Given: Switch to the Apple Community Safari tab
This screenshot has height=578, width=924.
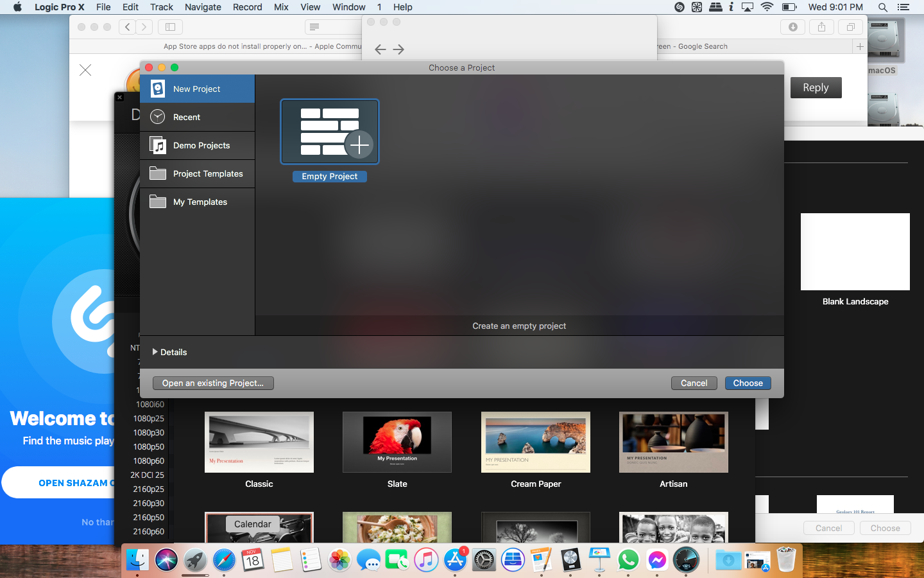Looking at the screenshot, I should coord(262,46).
